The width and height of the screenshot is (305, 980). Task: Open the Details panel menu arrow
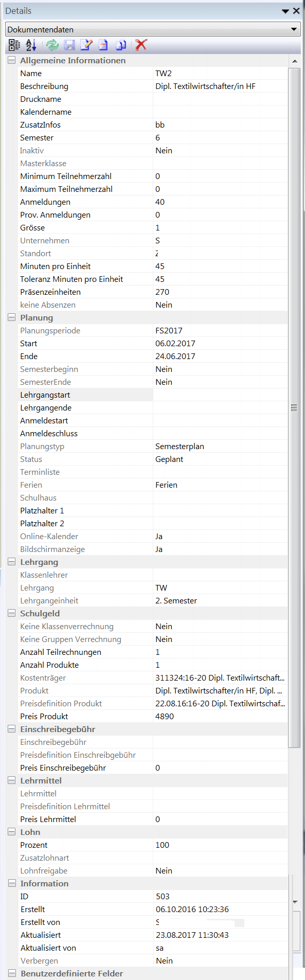pos(286,10)
